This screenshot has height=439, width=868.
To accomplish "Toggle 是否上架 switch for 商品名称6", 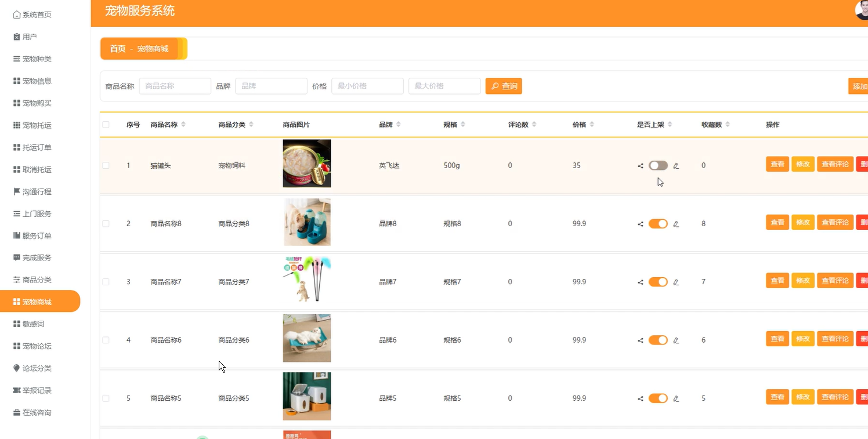I will pyautogui.click(x=658, y=340).
